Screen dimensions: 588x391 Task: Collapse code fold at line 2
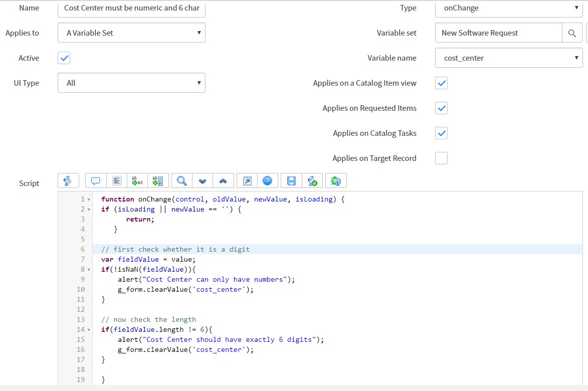89,210
